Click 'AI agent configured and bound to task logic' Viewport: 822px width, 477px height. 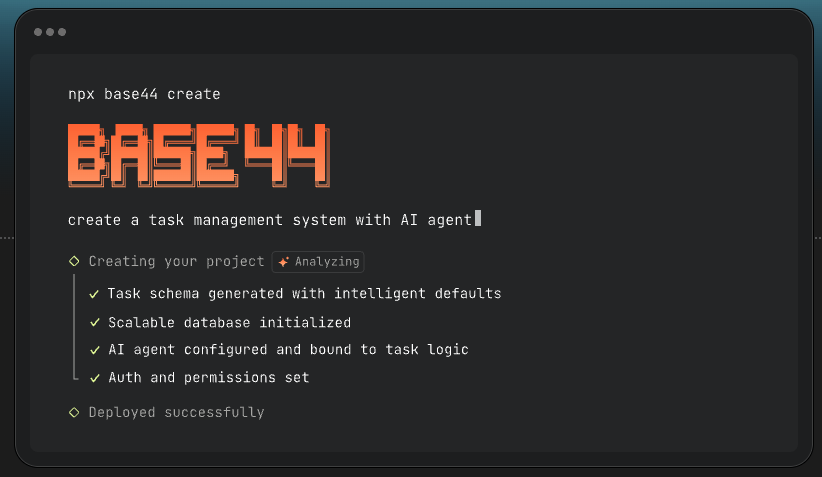[288, 350]
